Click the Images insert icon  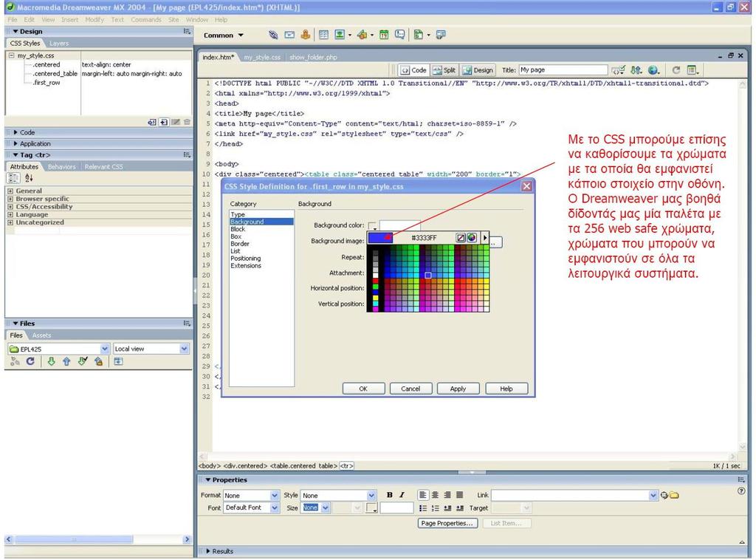(x=340, y=35)
